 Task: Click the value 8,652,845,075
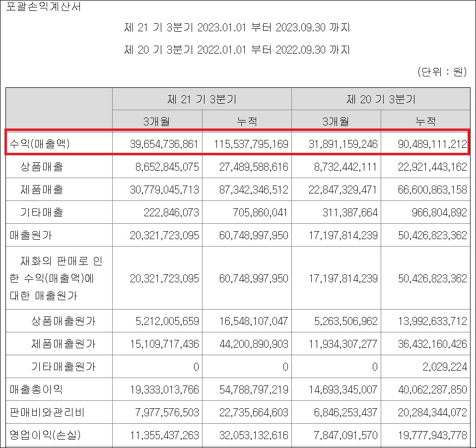coord(167,167)
